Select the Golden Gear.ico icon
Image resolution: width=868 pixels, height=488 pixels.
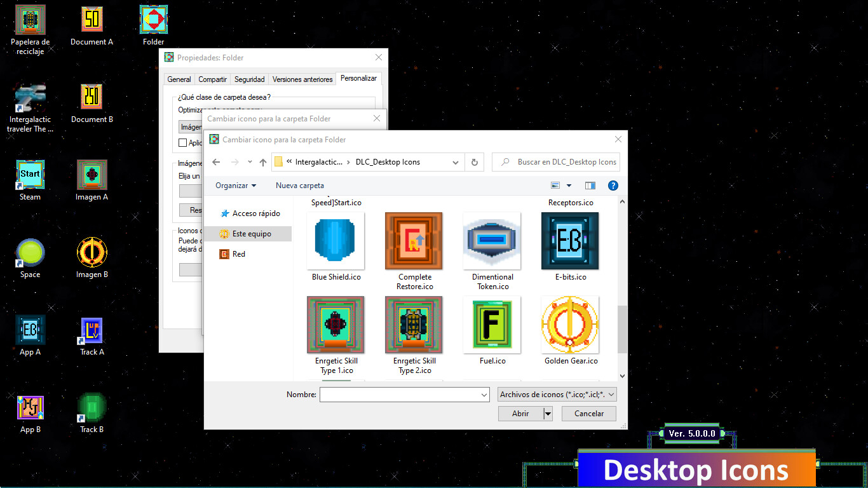570,325
